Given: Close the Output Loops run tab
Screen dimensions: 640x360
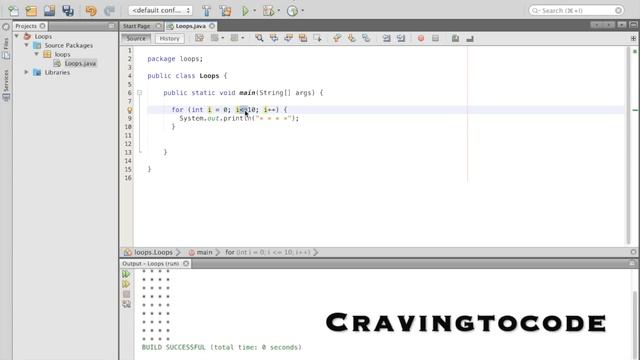Looking at the screenshot, I should 186,264.
